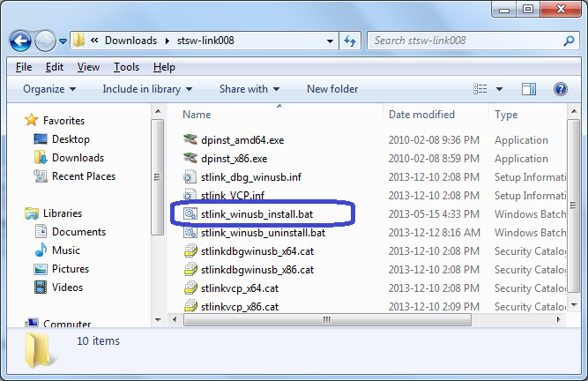Viewport: 588px width, 381px height.
Task: Change view with the view icon
Action: pyautogui.click(x=480, y=89)
